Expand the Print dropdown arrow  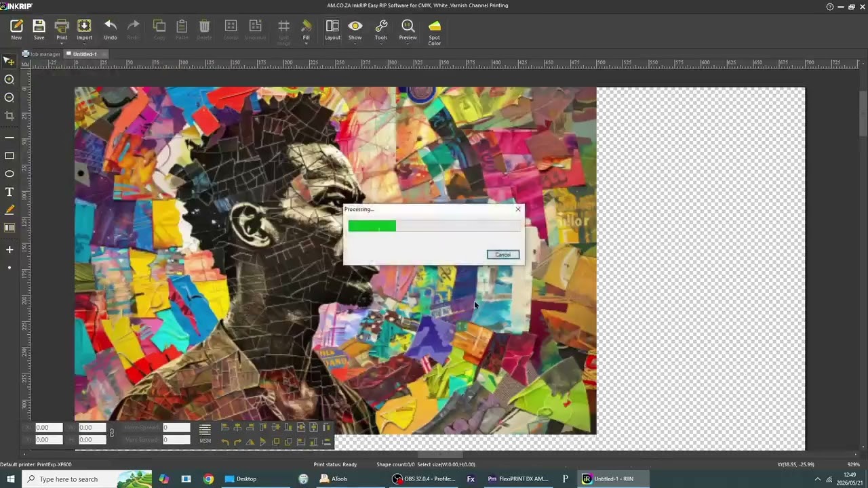tap(62, 44)
